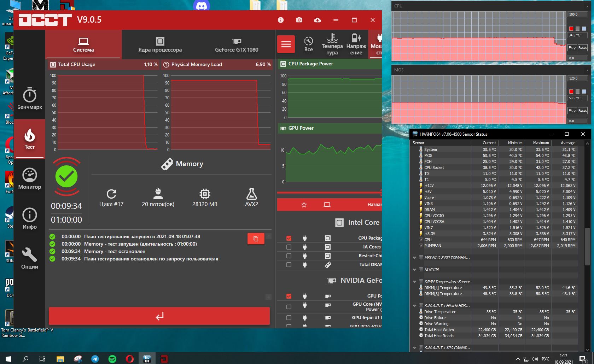Click the CPU Package icon in Intel Core row

[x=328, y=238]
